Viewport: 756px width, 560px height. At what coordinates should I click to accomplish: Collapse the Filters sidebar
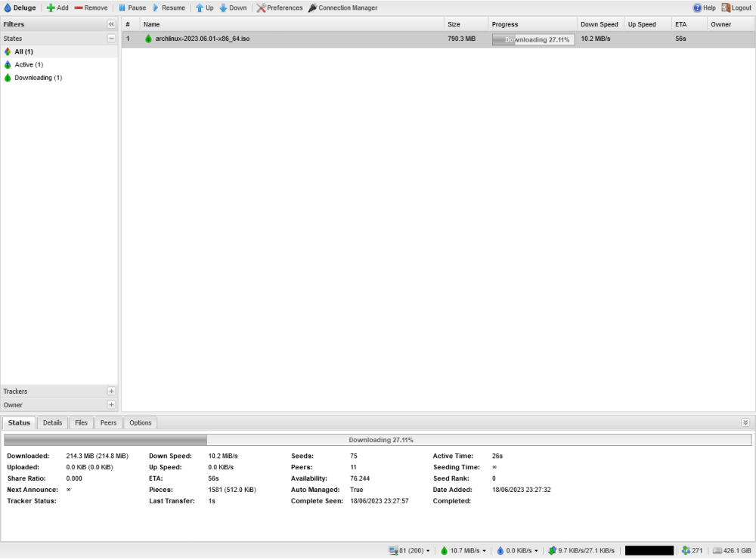(111, 24)
